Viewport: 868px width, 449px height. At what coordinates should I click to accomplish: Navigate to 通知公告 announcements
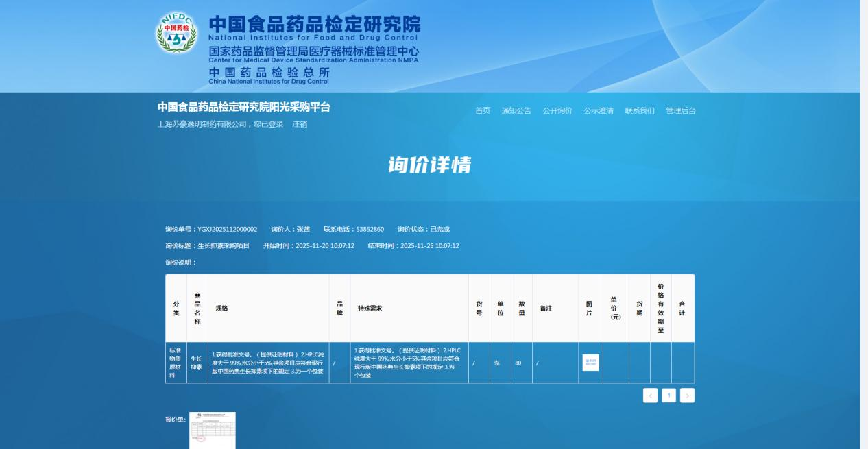tap(516, 111)
